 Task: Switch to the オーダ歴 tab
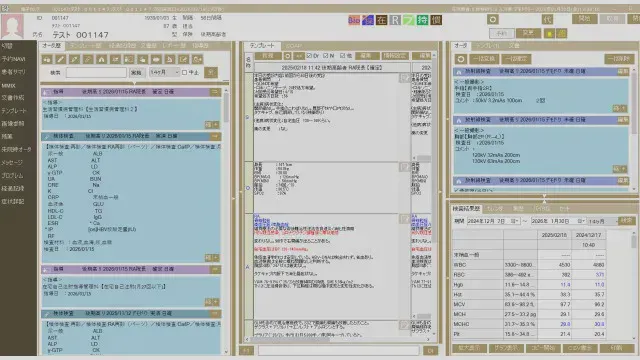[x=52, y=46]
